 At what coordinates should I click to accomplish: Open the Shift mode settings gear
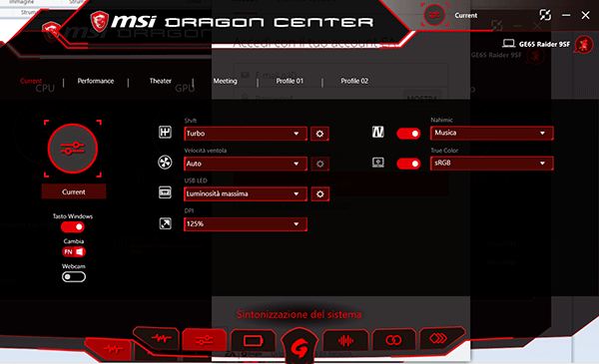pos(319,134)
